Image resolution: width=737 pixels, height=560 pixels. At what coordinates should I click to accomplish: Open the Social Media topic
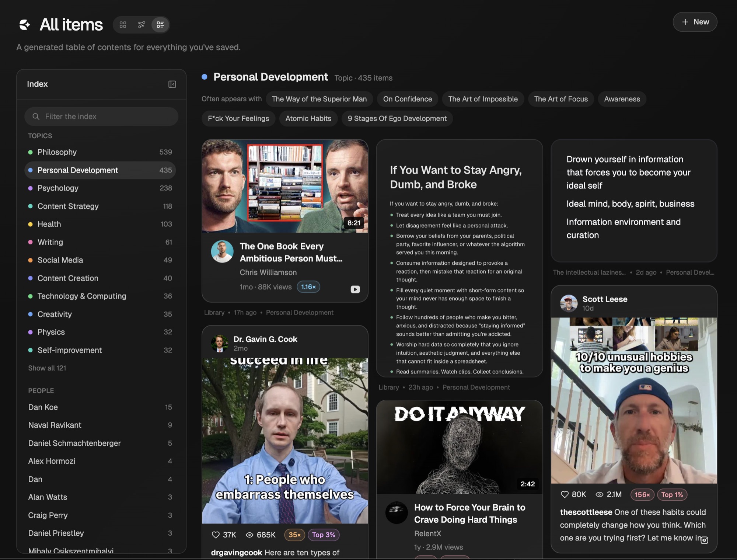100,260
